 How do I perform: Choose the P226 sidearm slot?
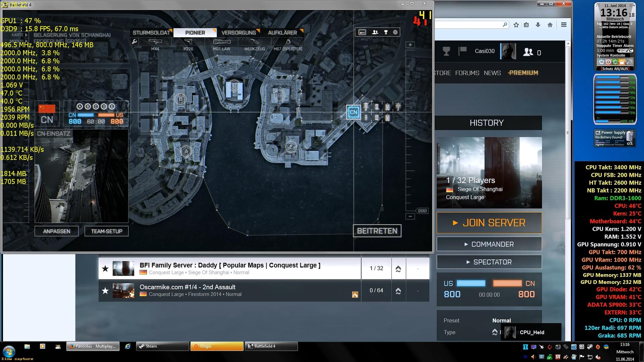coord(188,44)
